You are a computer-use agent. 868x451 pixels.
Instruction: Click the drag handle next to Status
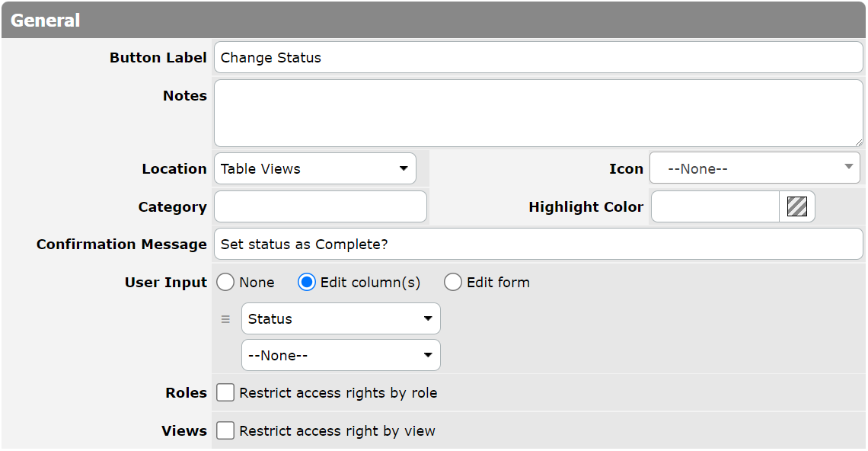point(225,318)
